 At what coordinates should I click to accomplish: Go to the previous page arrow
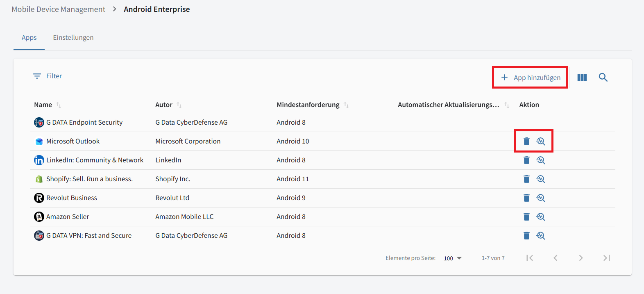point(556,258)
